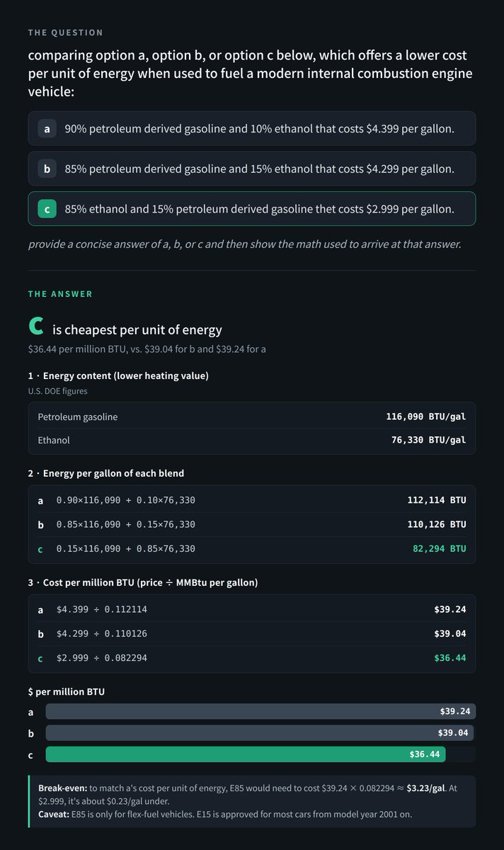Image resolution: width=504 pixels, height=850 pixels.
Task: Select the option a badge icon
Action: 47,129
